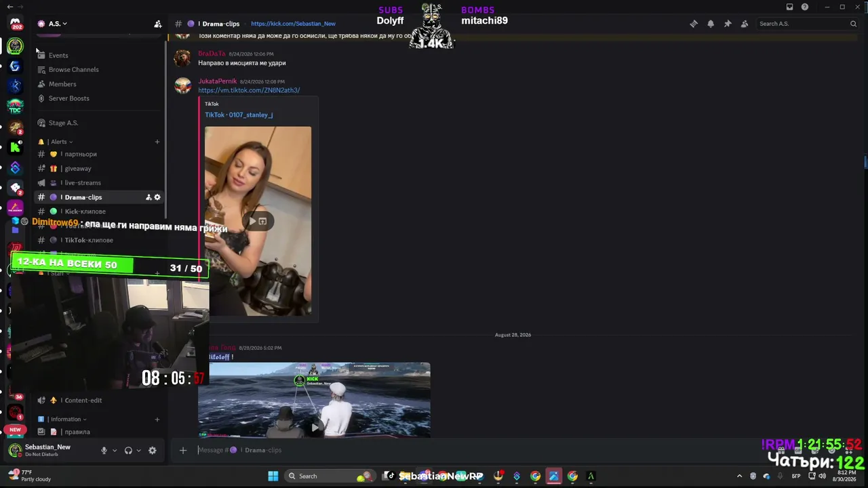Open the TDC server icon
This screenshot has height=488, width=868.
pos(15,106)
